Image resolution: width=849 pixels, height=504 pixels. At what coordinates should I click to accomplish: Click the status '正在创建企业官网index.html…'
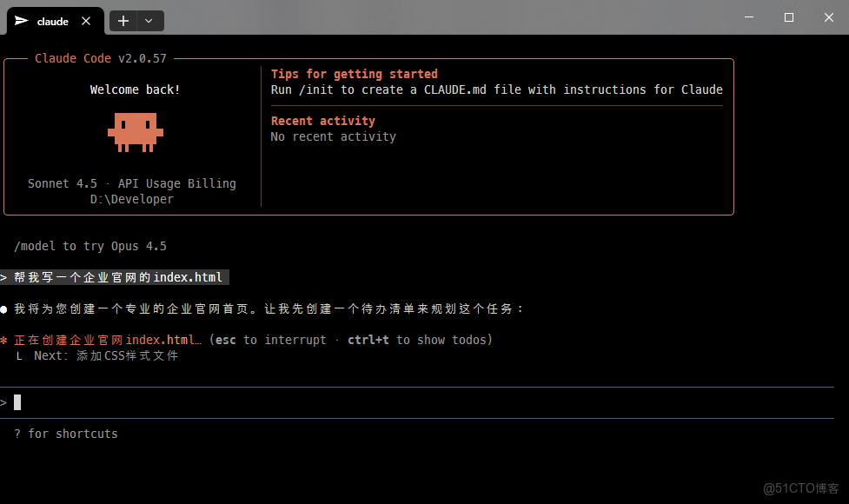[x=108, y=340]
